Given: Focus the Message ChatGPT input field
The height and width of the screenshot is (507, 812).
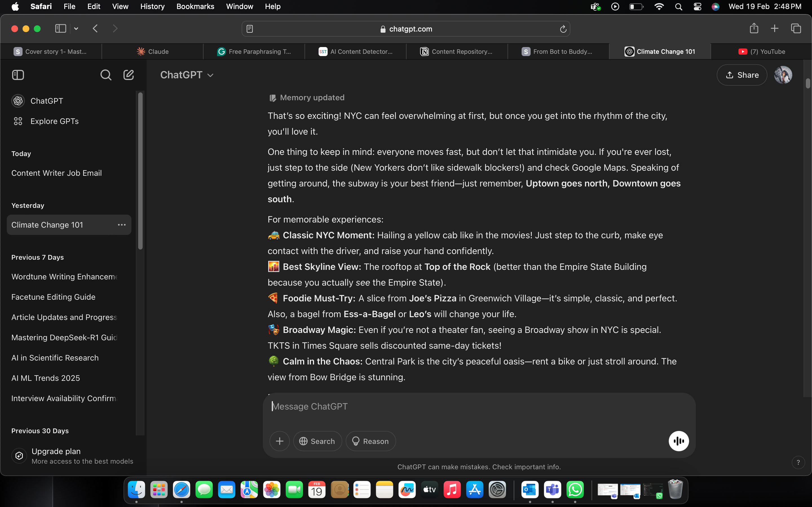Looking at the screenshot, I should click(x=470, y=406).
